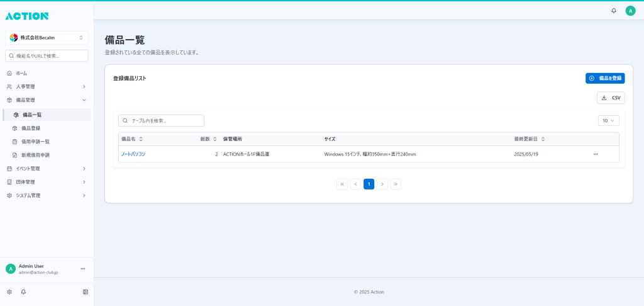This screenshot has height=306, width=644.
Task: Collapse sidebar using the panel icon
Action: (x=86, y=292)
